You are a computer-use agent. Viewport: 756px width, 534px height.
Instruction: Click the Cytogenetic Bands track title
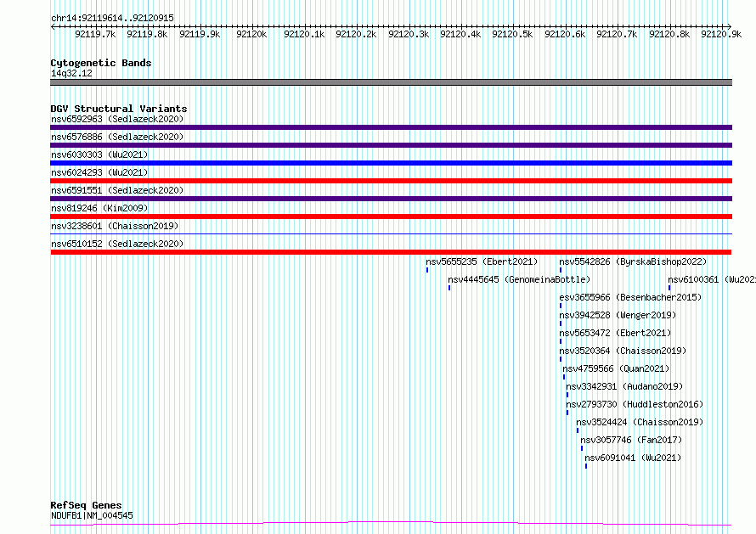pos(101,63)
